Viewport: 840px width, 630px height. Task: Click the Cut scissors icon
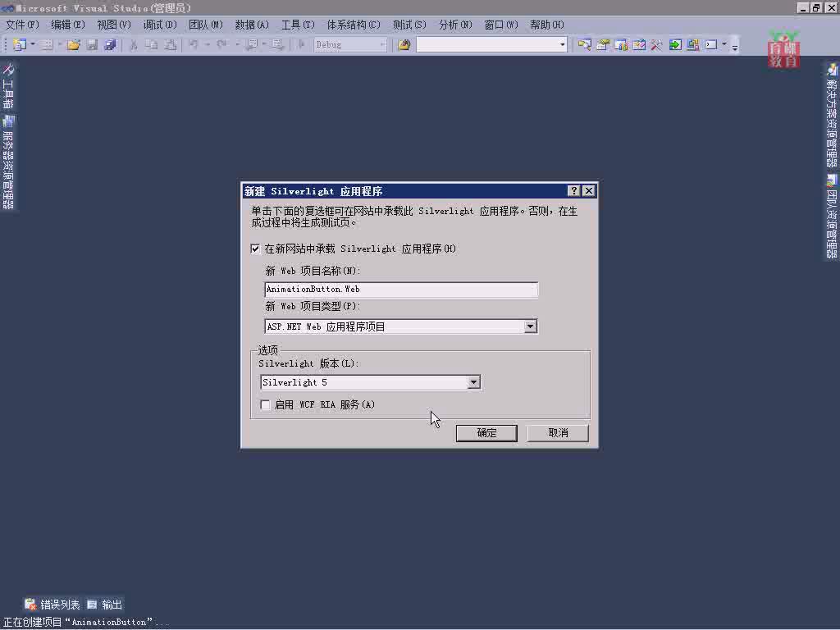coord(134,45)
